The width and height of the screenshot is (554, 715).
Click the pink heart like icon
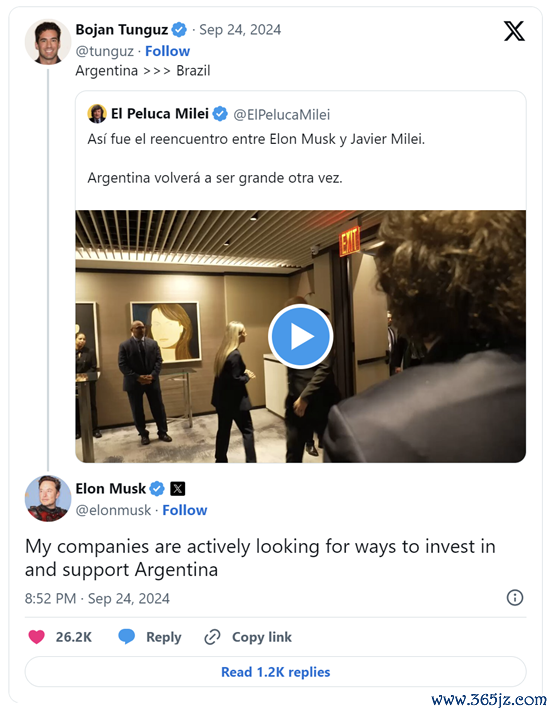coord(36,637)
